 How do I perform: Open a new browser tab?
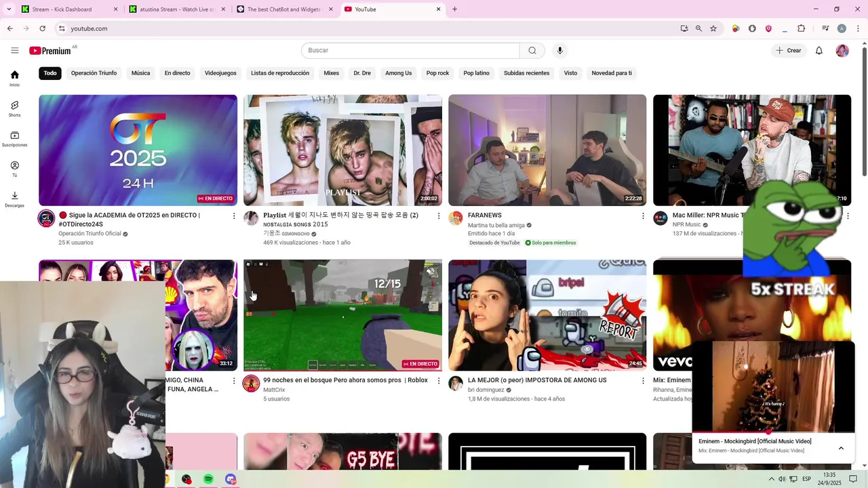454,9
